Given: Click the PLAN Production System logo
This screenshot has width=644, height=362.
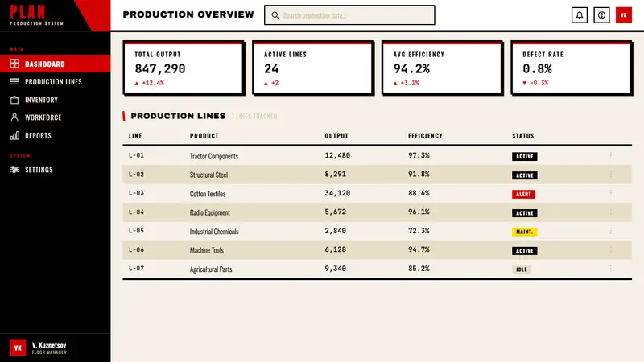Looking at the screenshot, I should [x=36, y=15].
